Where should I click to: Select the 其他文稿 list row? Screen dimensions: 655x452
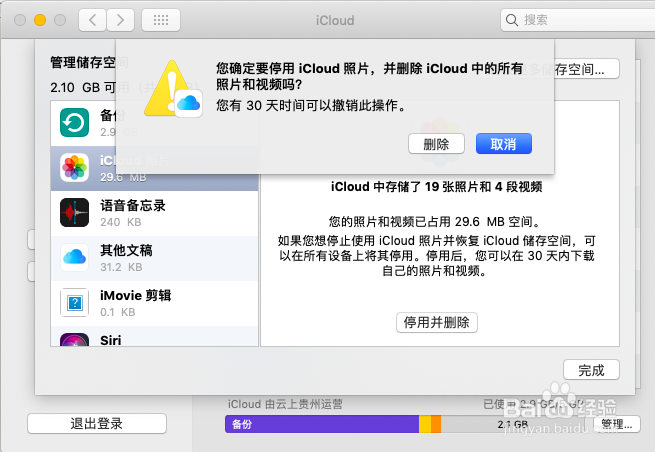pos(155,258)
